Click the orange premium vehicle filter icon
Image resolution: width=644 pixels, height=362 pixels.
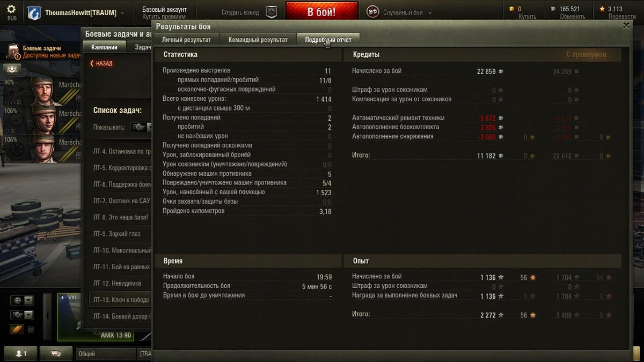pyautogui.click(x=17, y=329)
